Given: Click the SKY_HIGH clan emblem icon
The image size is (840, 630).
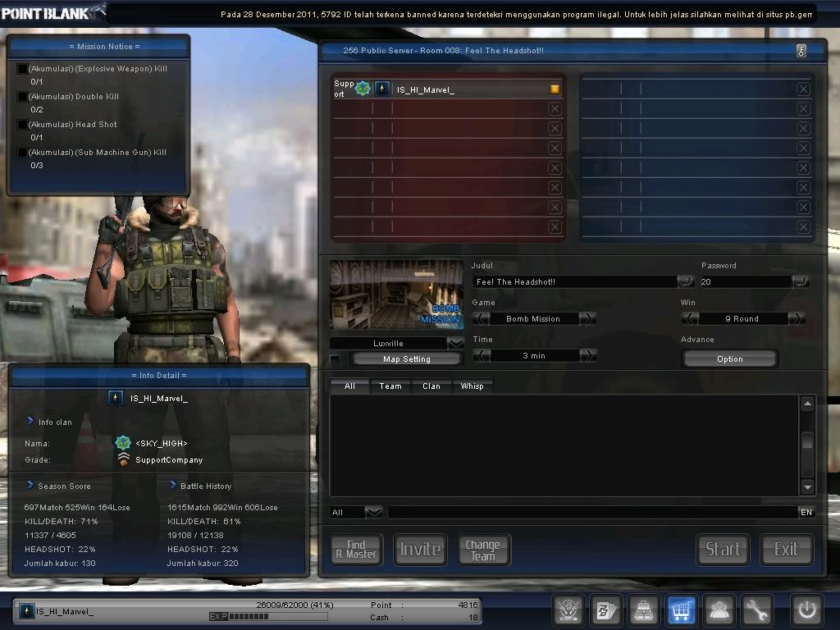Looking at the screenshot, I should pos(123,442).
